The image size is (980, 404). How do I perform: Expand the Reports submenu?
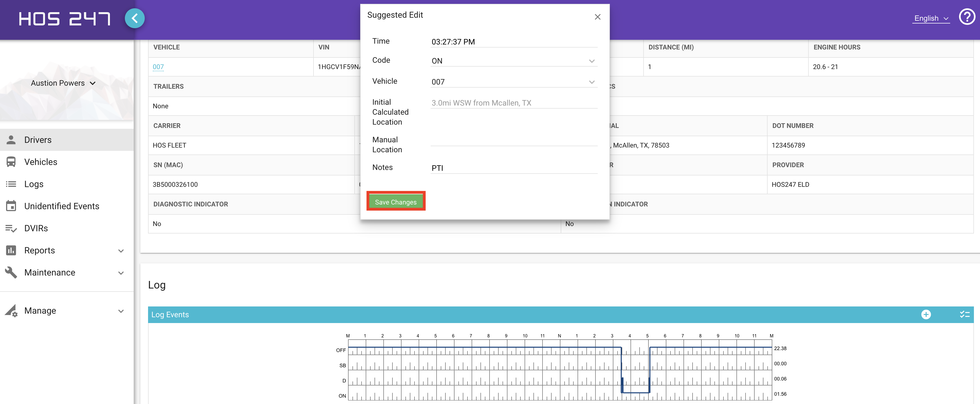pos(67,250)
